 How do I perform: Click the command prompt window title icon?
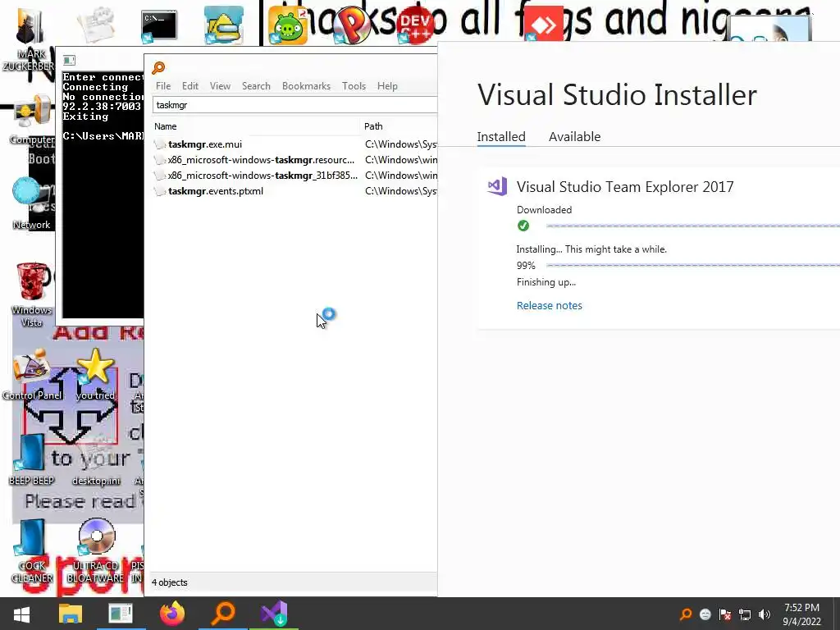(x=69, y=60)
